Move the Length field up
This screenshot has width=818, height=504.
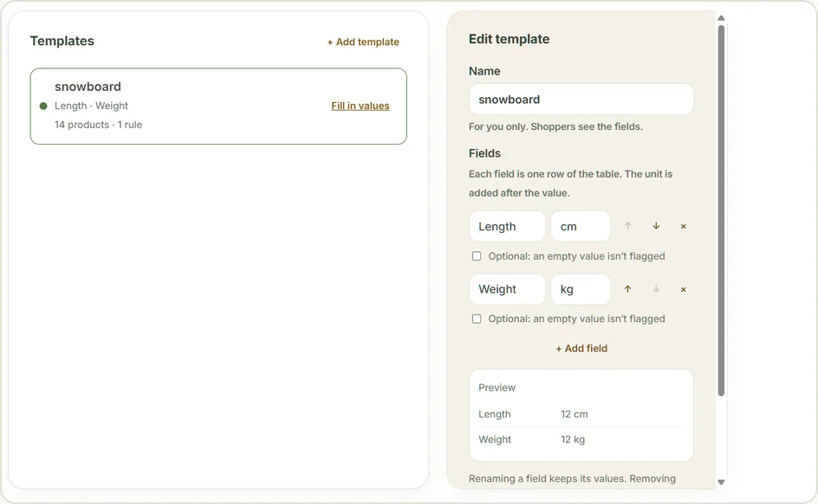(x=627, y=226)
